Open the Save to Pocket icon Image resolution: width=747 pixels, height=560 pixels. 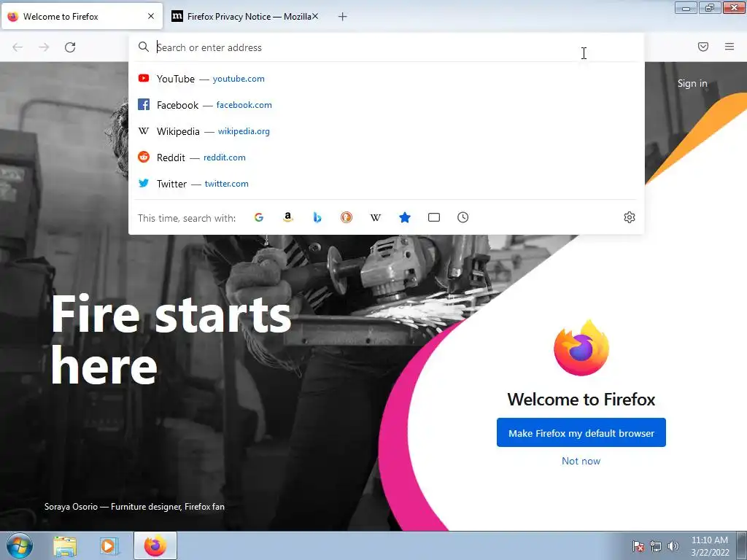click(x=703, y=47)
